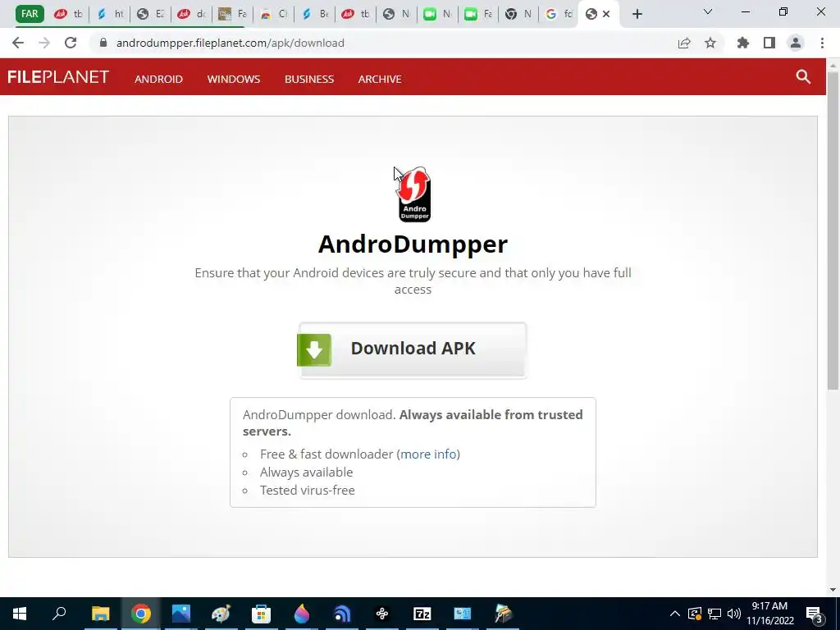Open the tab search dropdown chevron
This screenshot has height=630, width=840.
click(x=708, y=11)
